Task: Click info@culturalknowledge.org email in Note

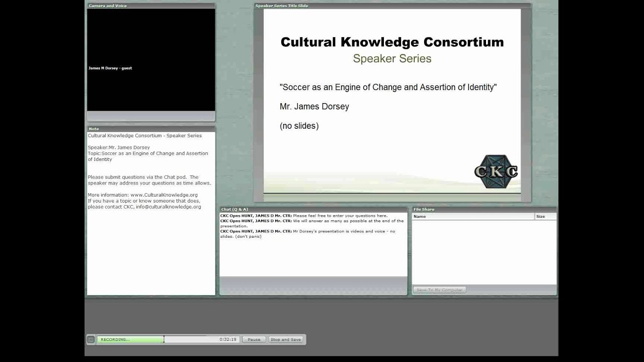Action: tap(168, 207)
